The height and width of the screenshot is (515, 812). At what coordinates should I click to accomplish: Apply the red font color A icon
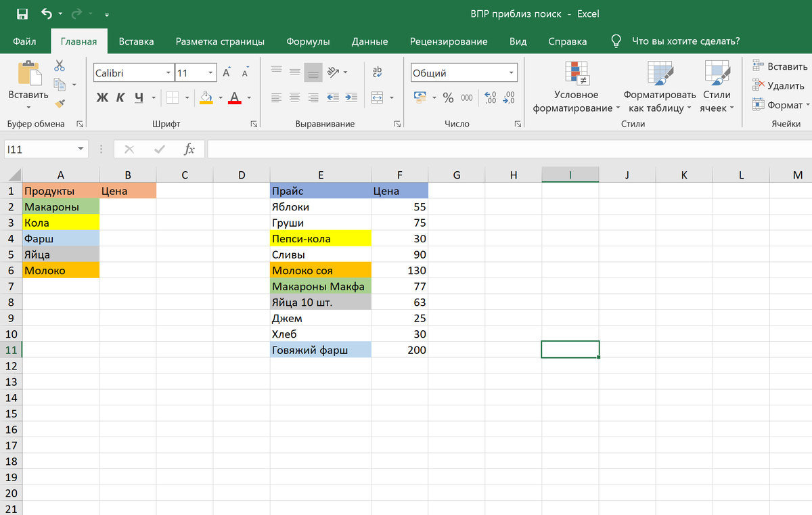pos(234,97)
